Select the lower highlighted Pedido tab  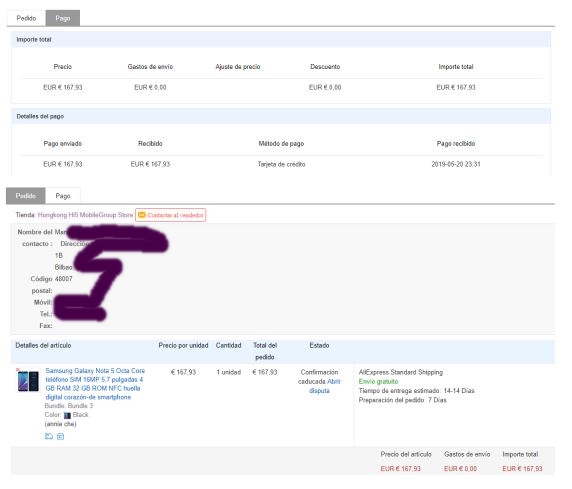pos(26,196)
